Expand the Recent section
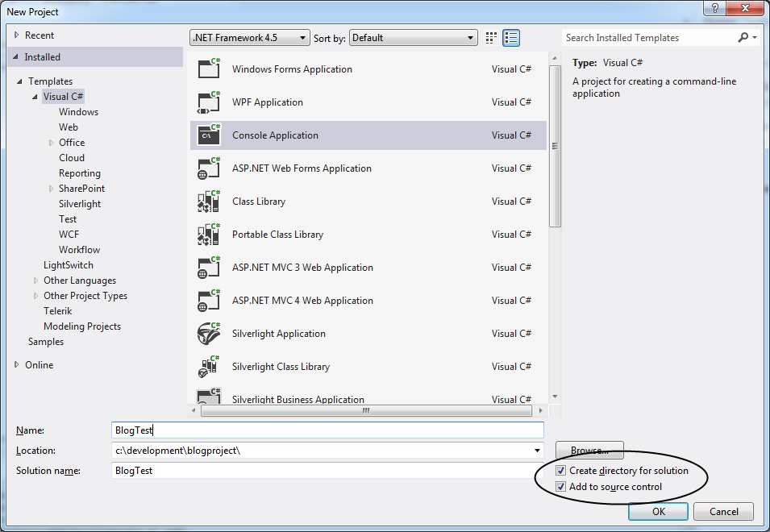 [17, 35]
